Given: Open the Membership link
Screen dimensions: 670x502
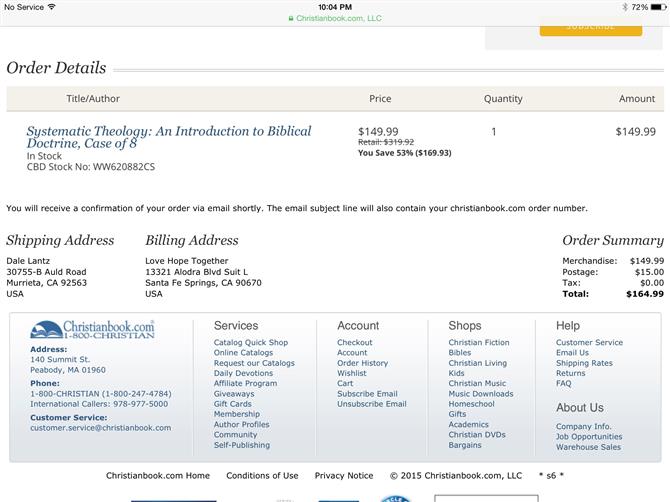Looking at the screenshot, I should [x=237, y=414].
